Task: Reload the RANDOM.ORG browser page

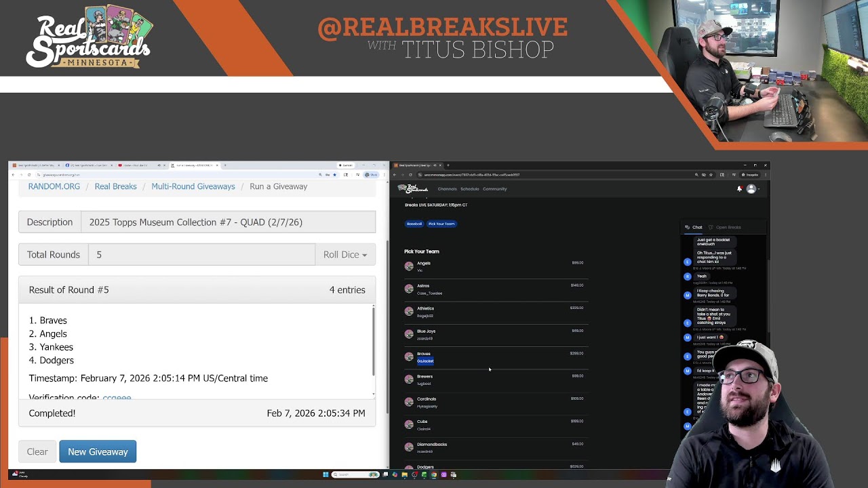Action: coord(29,175)
